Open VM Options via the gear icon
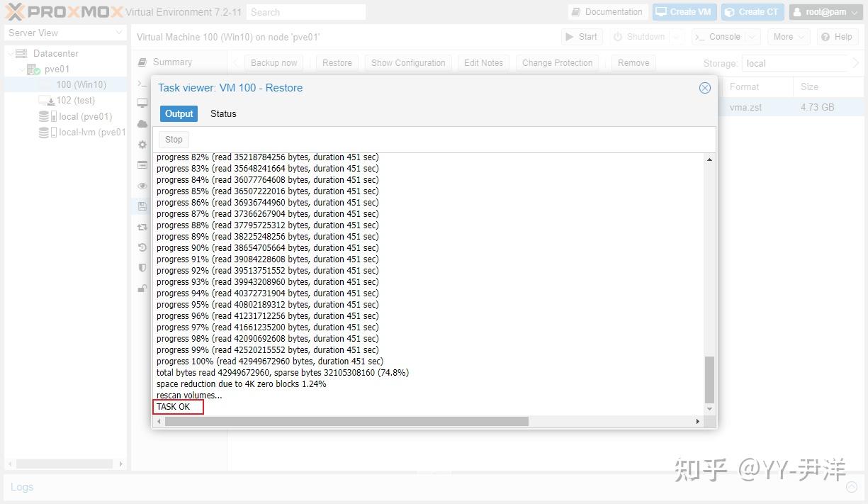 142,144
